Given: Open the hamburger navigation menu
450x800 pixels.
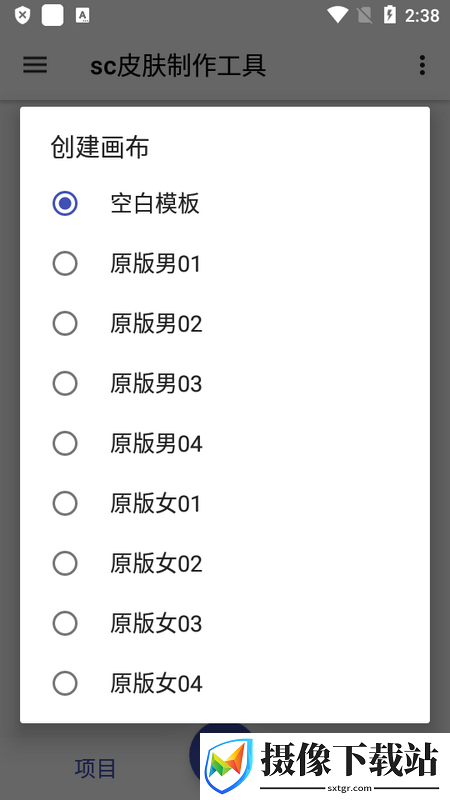Looking at the screenshot, I should click(x=35, y=65).
